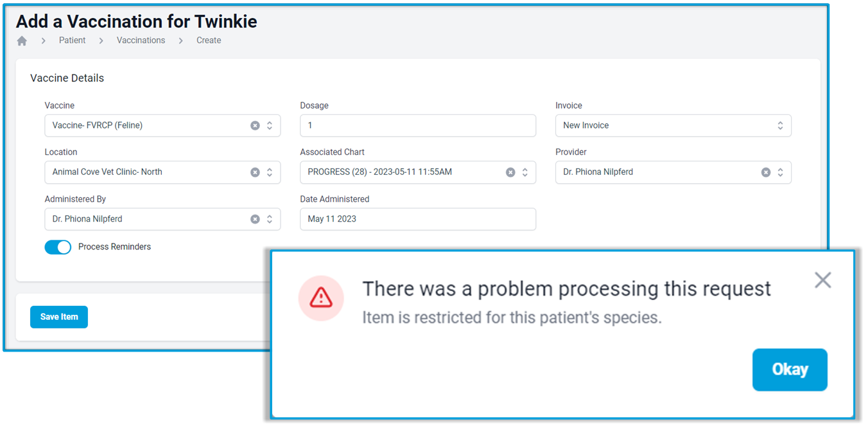The image size is (868, 428).
Task: Clear the Vaccine field selection
Action: (x=255, y=125)
